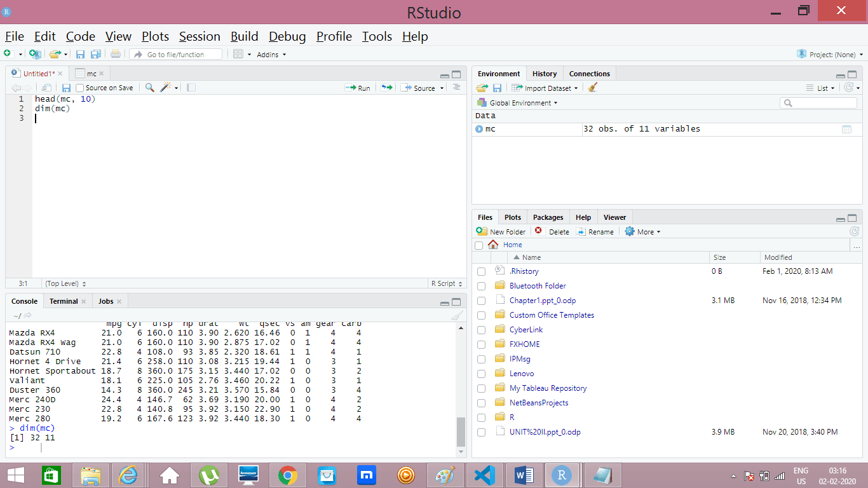
Task: Save current document using editor floppy icon
Action: coord(66,88)
